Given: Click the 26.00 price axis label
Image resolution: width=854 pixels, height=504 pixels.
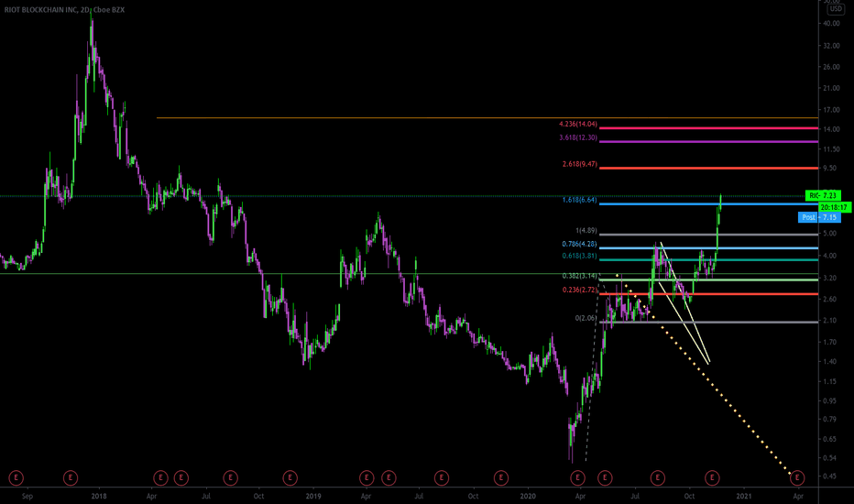Looking at the screenshot, I should tap(831, 67).
